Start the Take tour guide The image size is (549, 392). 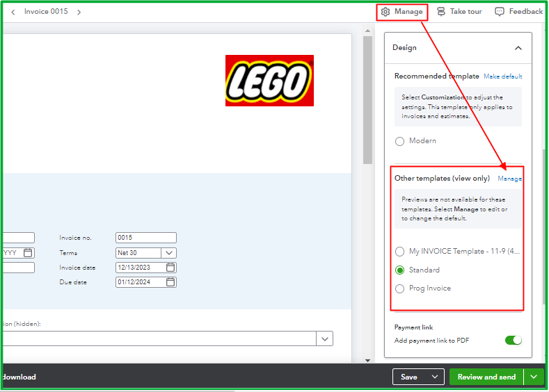tap(459, 12)
